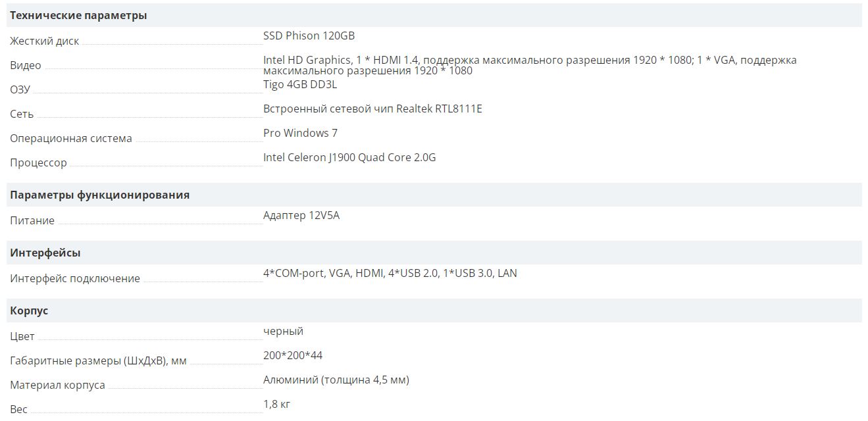
Task: Click the "Операционная система" label
Action: tap(71, 138)
